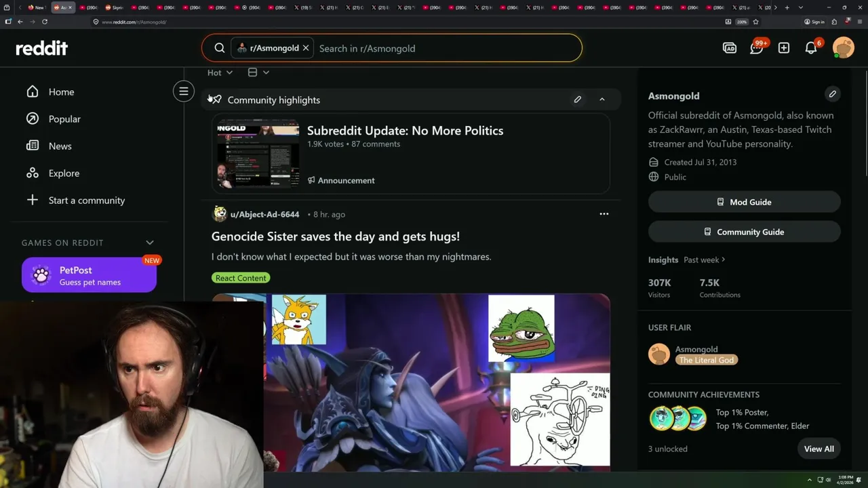The height and width of the screenshot is (488, 868).
Task: Collapse the Games on Reddit section
Action: point(150,243)
